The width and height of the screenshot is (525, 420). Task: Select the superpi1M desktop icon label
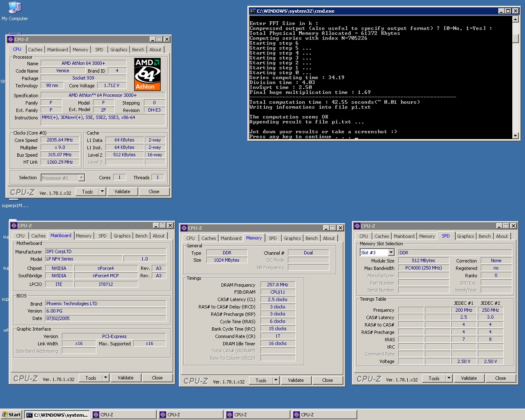click(x=15, y=205)
